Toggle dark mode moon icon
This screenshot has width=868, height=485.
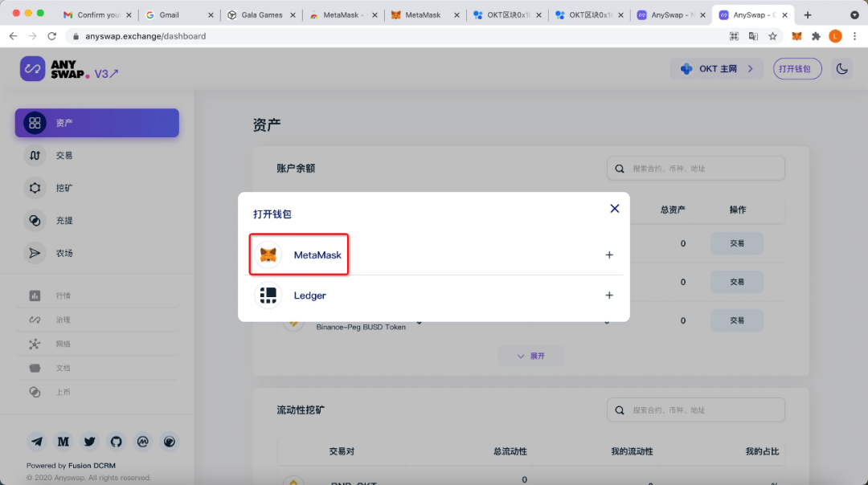tap(842, 68)
